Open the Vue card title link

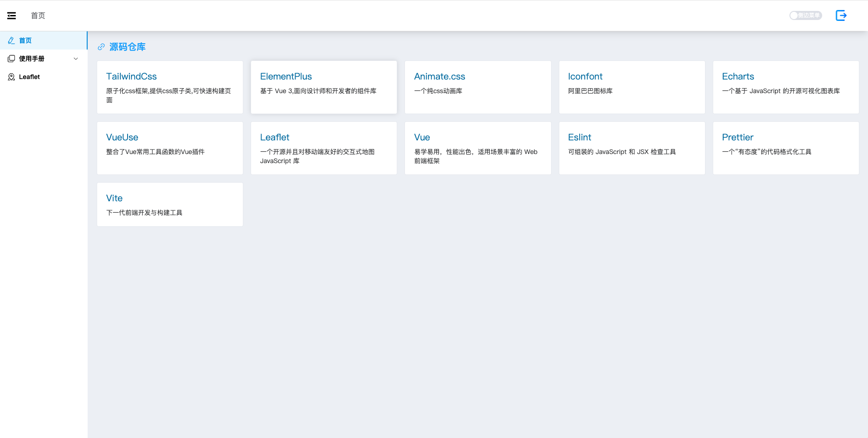click(422, 137)
